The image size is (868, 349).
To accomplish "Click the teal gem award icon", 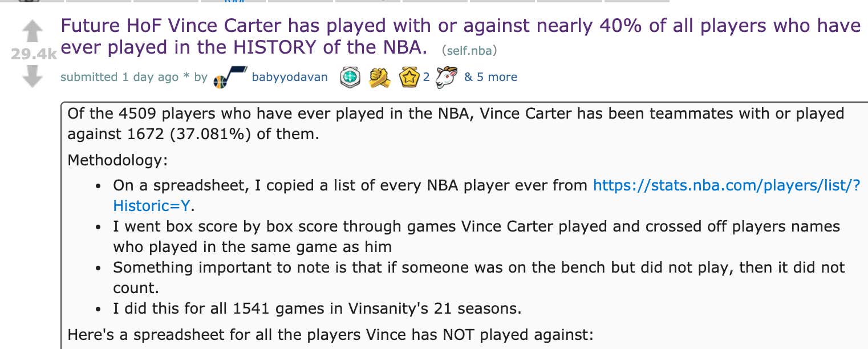I will point(349,77).
